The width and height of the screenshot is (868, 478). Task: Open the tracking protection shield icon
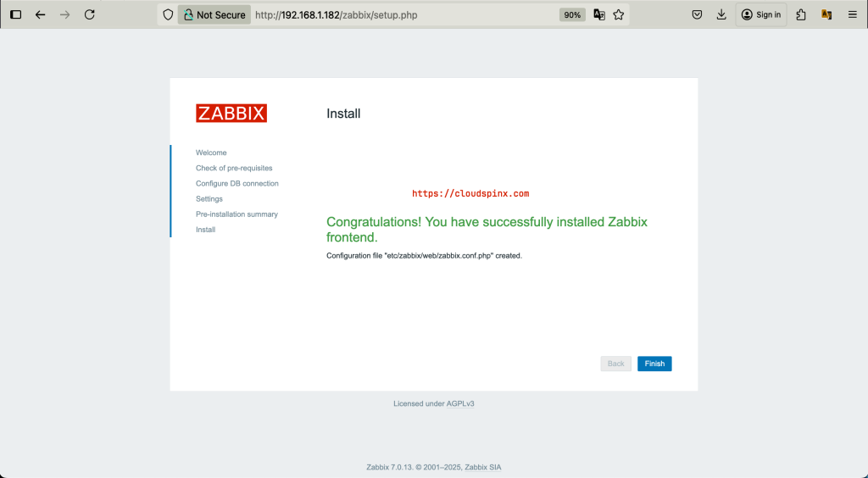coord(169,15)
